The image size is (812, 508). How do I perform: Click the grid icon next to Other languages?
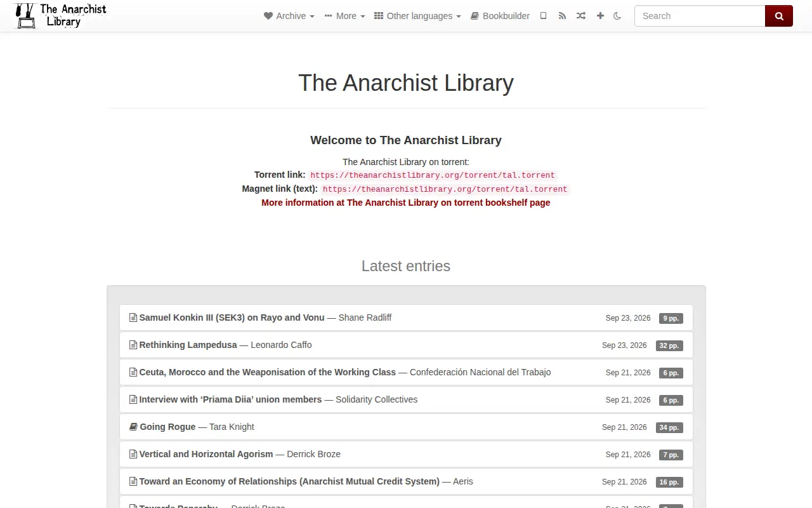pyautogui.click(x=379, y=16)
